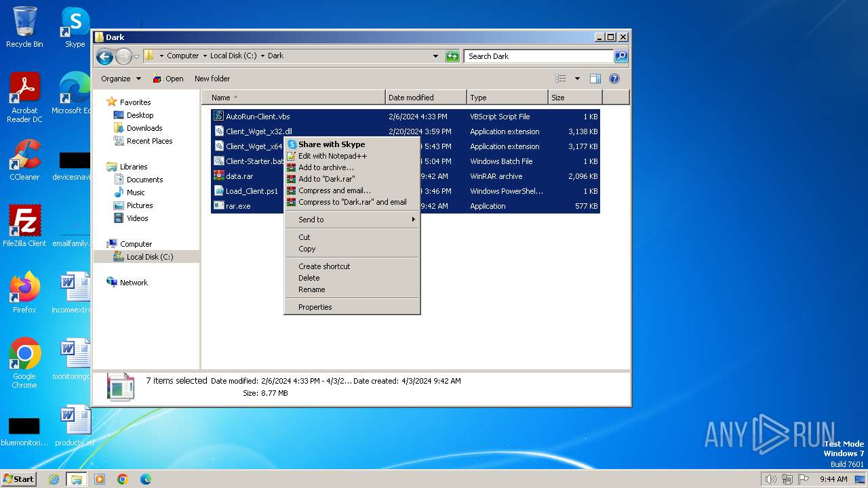The image size is (868, 488).
Task: Select Computer in the navigation pane
Action: (x=136, y=244)
